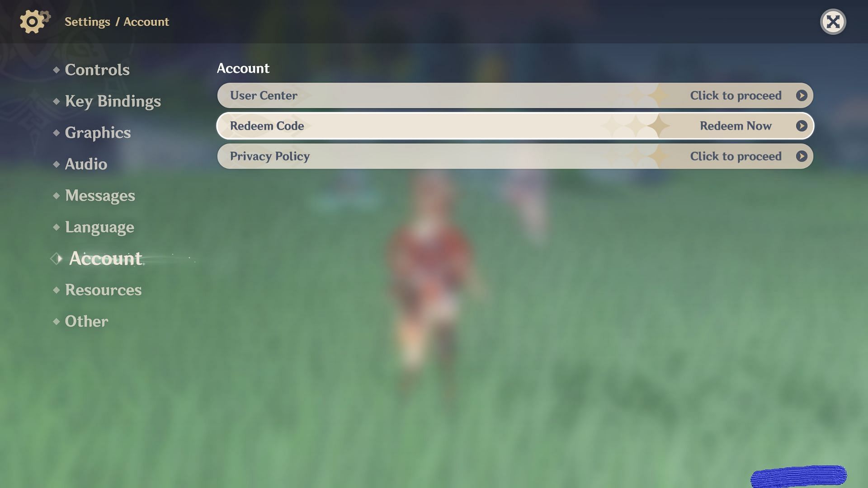The height and width of the screenshot is (488, 868).
Task: Click the diamond icon next to Key Bindings
Action: pyautogui.click(x=57, y=100)
